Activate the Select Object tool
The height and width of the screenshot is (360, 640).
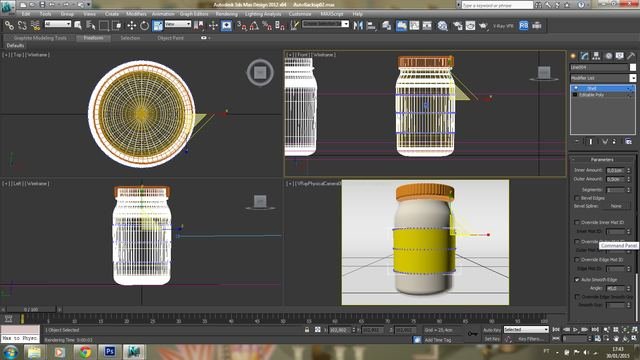coord(78,26)
